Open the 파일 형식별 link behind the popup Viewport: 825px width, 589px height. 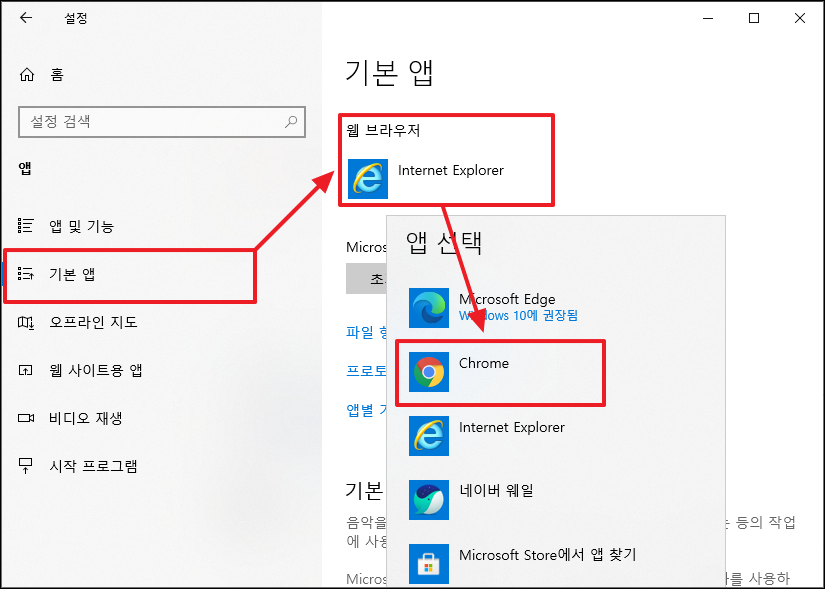(366, 332)
